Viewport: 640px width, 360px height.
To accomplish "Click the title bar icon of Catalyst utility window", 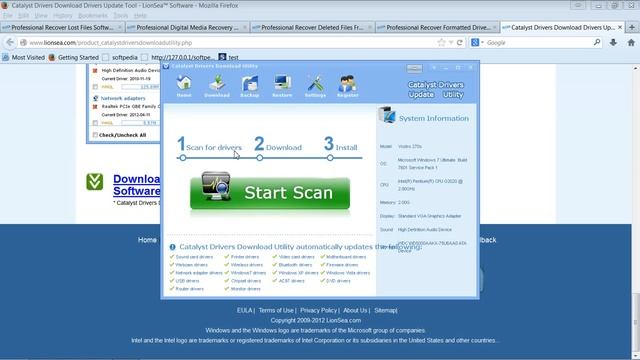I will (166, 66).
